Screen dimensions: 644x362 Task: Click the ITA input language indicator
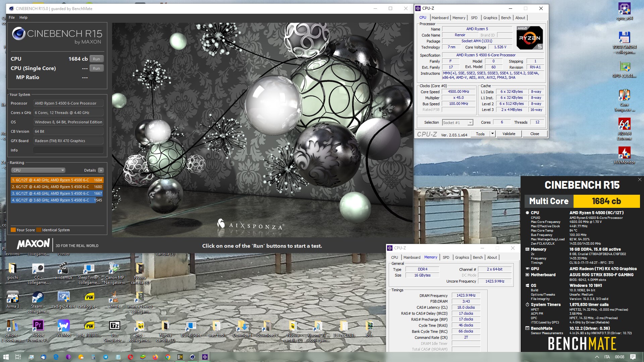pos(607,357)
